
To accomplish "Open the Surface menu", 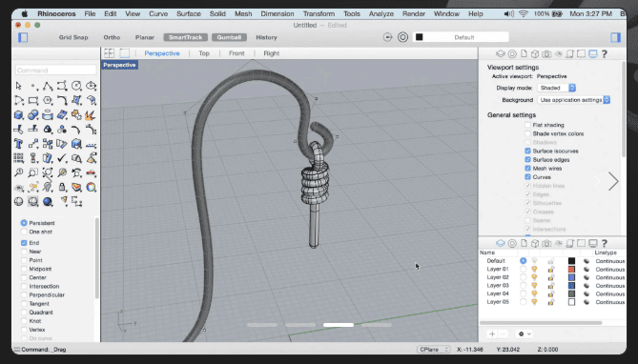I will pos(189,14).
